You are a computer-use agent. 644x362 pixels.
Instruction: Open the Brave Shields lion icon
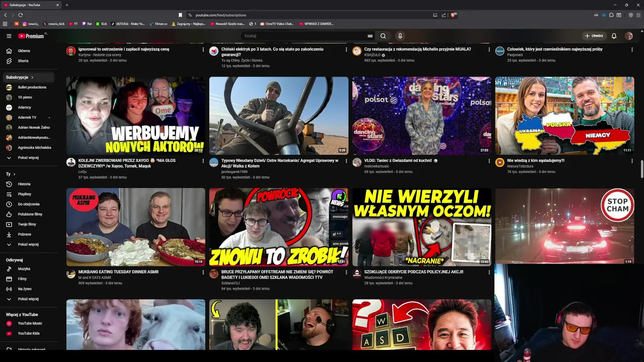pyautogui.click(x=453, y=15)
